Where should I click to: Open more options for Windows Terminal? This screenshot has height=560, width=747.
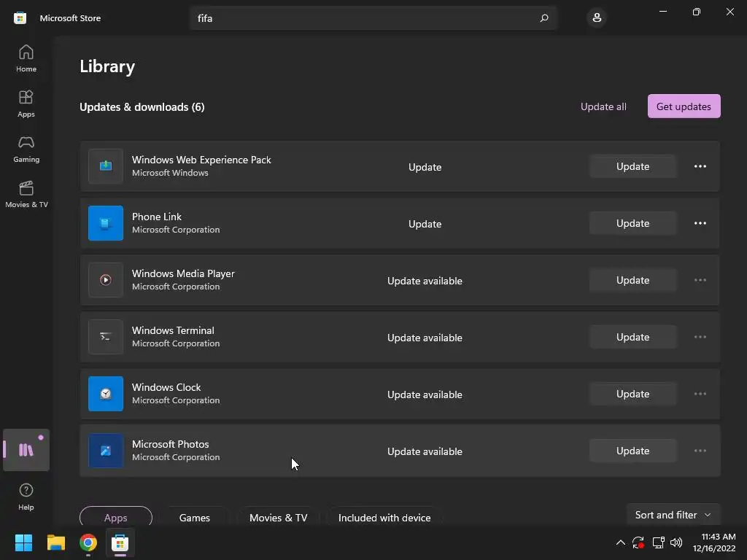700,337
